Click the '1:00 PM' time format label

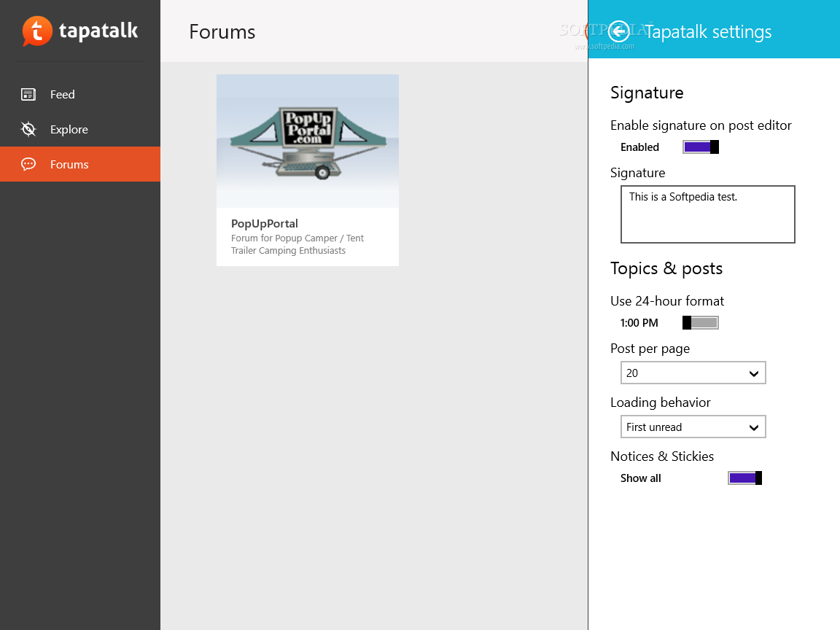(x=639, y=323)
